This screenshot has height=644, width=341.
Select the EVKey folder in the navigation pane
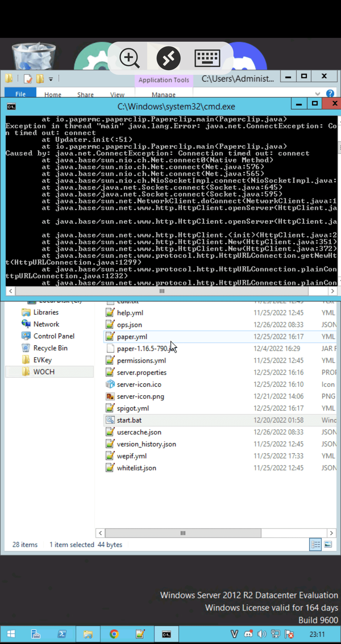click(x=42, y=360)
